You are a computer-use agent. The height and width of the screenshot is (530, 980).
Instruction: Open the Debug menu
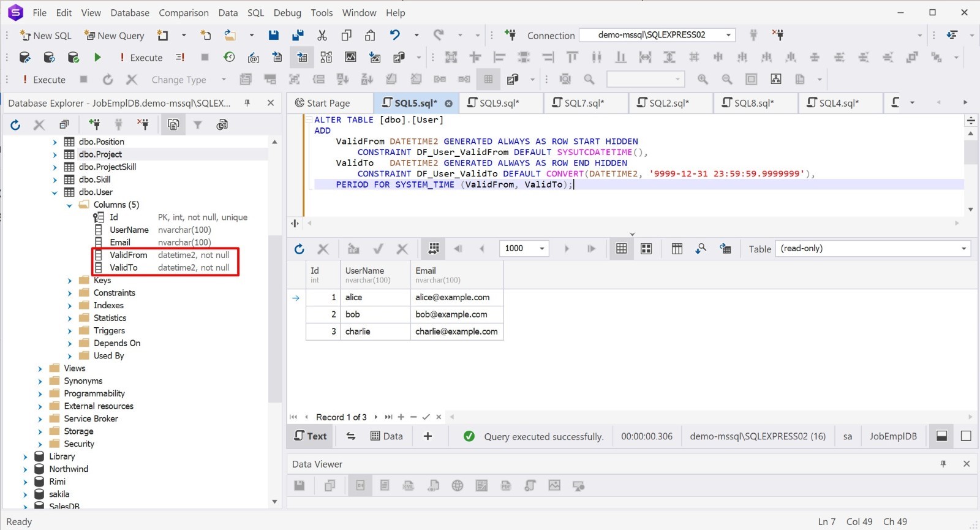(x=287, y=13)
